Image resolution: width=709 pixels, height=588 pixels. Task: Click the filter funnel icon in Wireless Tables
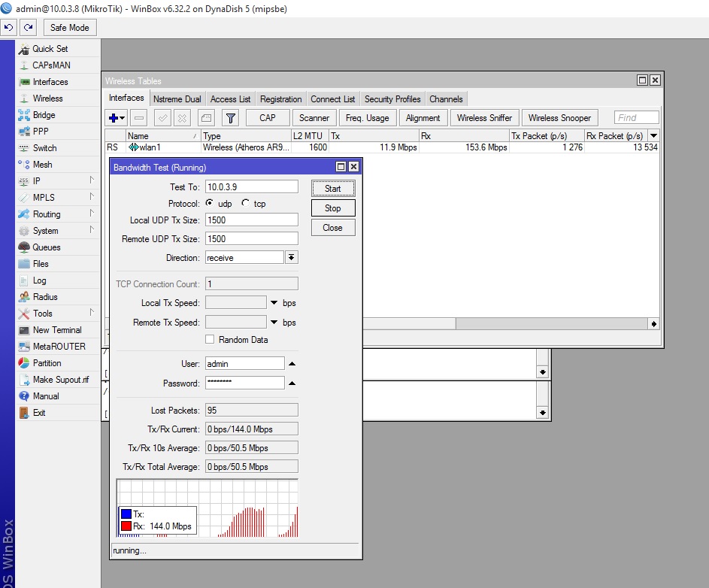(x=231, y=118)
